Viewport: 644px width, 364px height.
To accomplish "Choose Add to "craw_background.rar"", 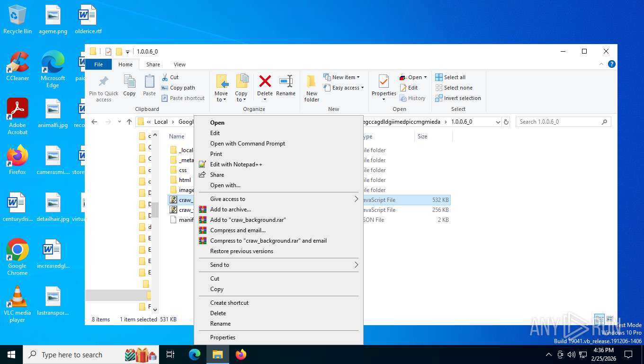I will (278, 219).
